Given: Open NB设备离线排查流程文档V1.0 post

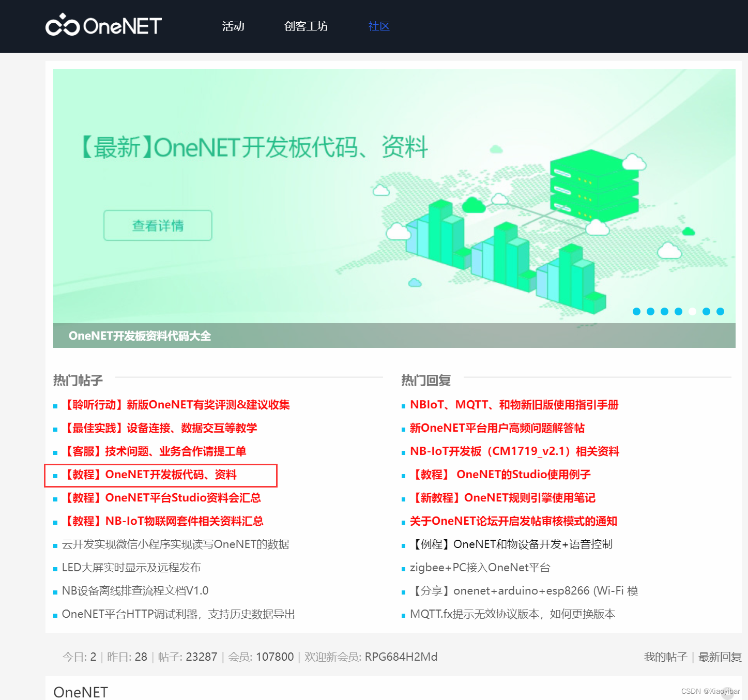Looking at the screenshot, I should tap(135, 591).
